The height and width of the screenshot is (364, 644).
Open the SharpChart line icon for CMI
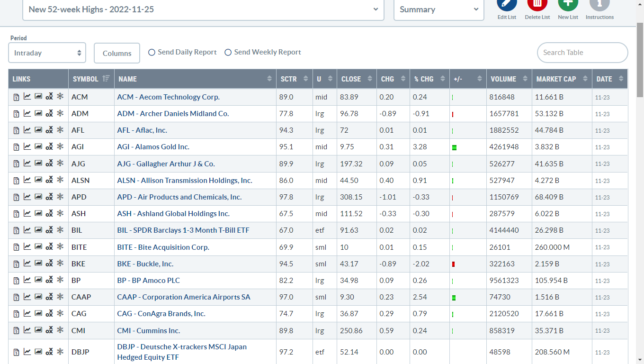[27, 330]
